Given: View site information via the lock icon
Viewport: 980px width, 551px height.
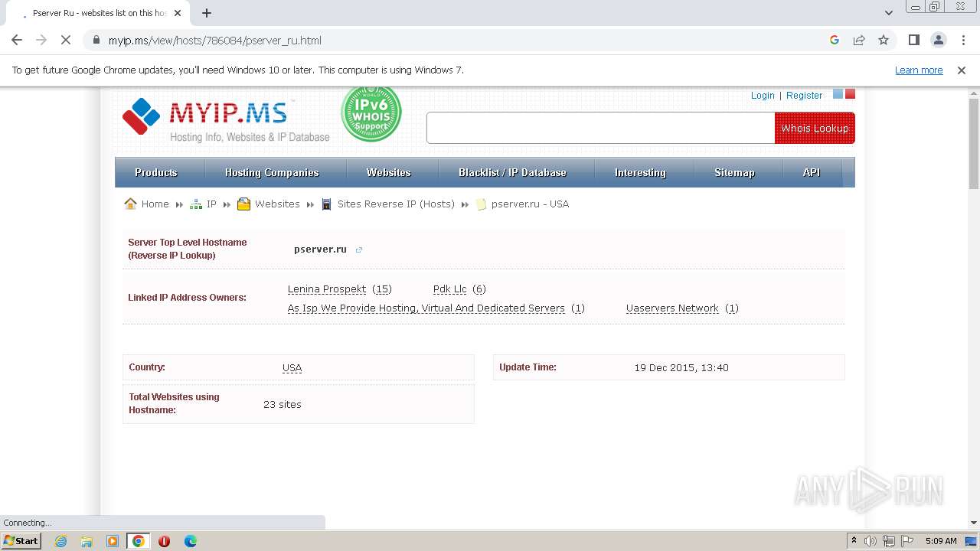Looking at the screenshot, I should [96, 41].
